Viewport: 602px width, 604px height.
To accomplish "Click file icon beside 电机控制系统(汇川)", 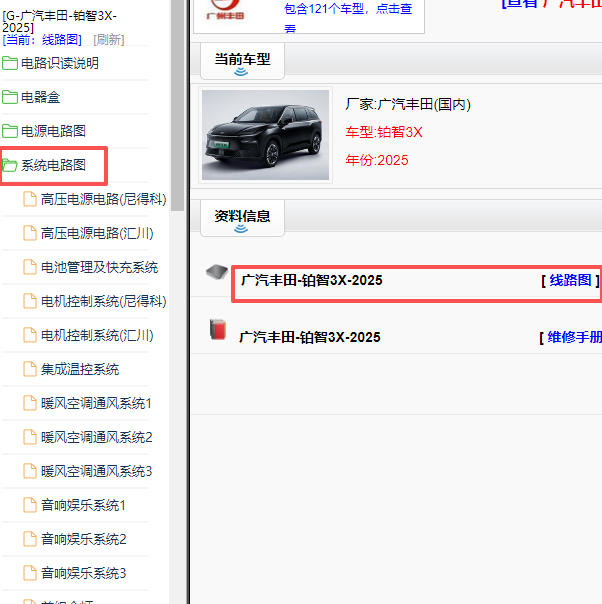I will [30, 335].
